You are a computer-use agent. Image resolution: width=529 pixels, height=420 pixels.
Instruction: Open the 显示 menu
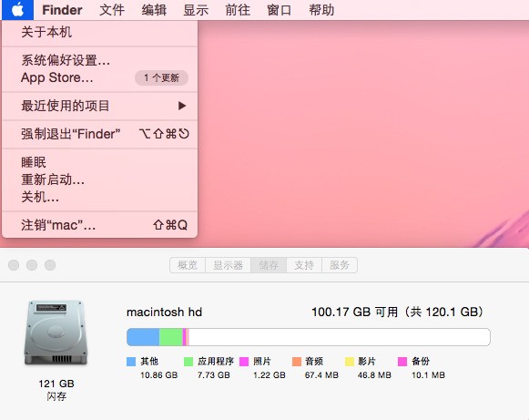196,10
